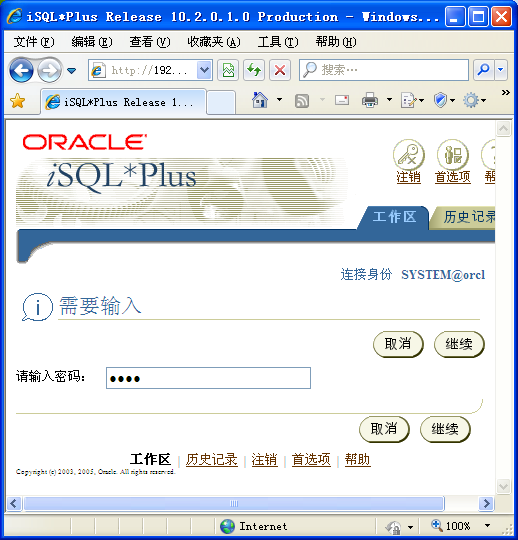Show more toolbar commands chevron
This screenshot has width=518, height=540.
pos(505,92)
